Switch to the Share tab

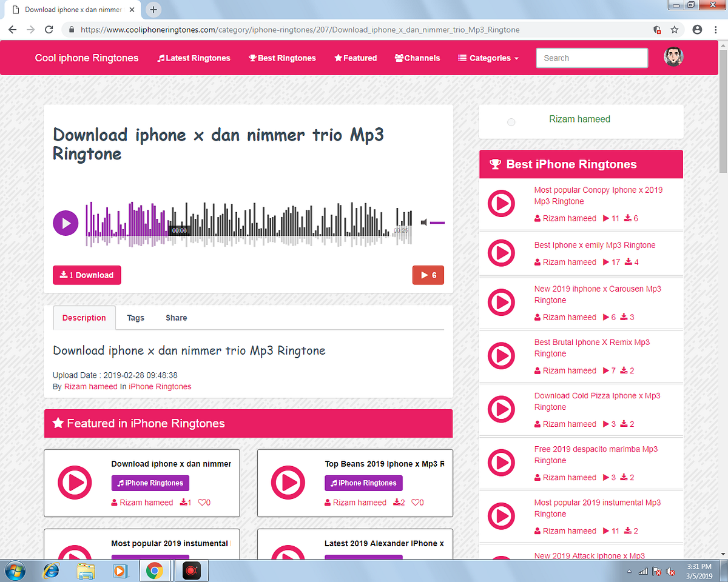pyautogui.click(x=177, y=318)
